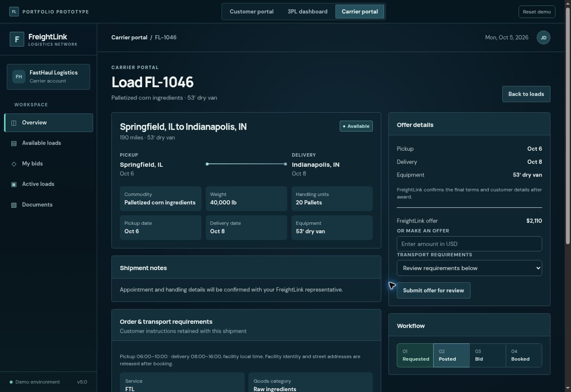Open the Transport requirements dropdown
The width and height of the screenshot is (571, 392).
tap(469, 268)
